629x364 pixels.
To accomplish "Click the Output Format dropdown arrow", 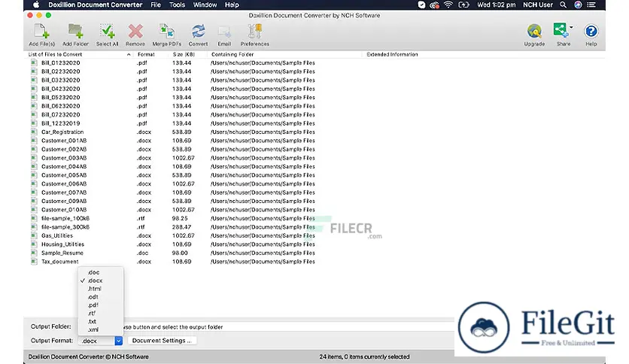I will tap(118, 341).
